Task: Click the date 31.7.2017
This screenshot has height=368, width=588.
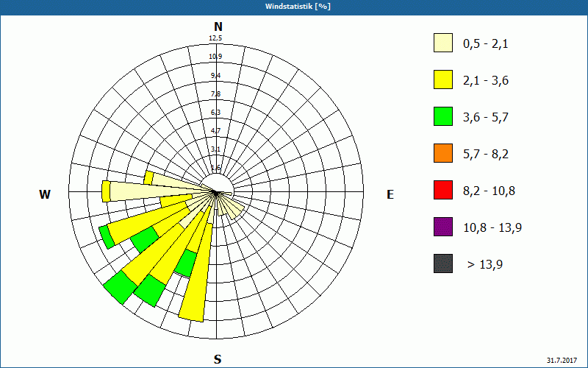Action: [562, 360]
